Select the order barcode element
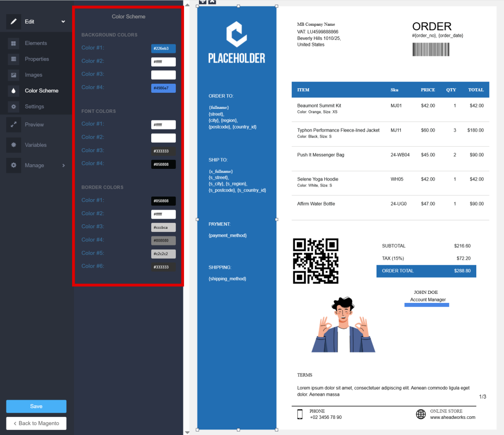 431,49
